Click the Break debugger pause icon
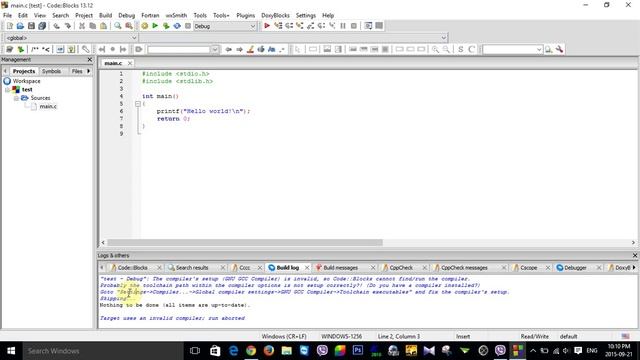The width and height of the screenshot is (640, 360). [x=343, y=26]
